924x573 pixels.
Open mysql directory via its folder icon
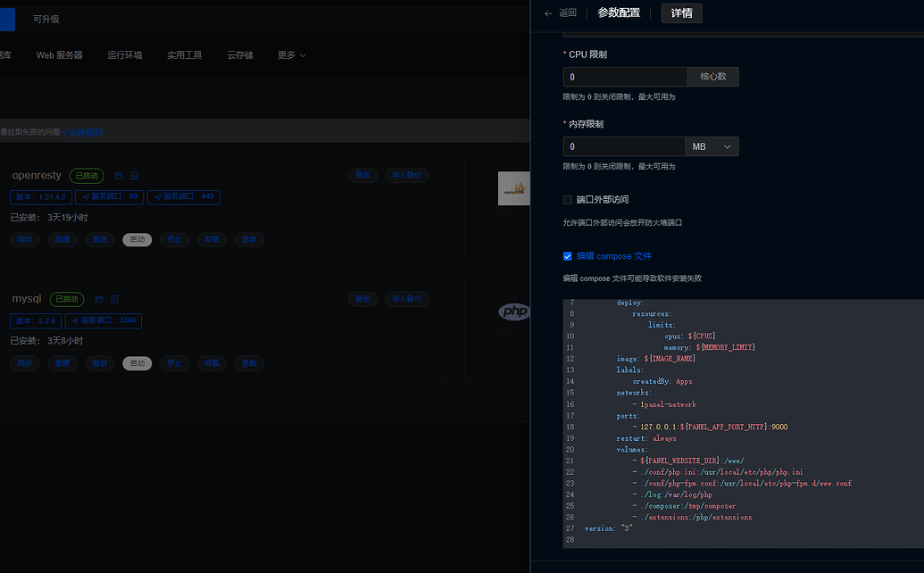coord(98,299)
